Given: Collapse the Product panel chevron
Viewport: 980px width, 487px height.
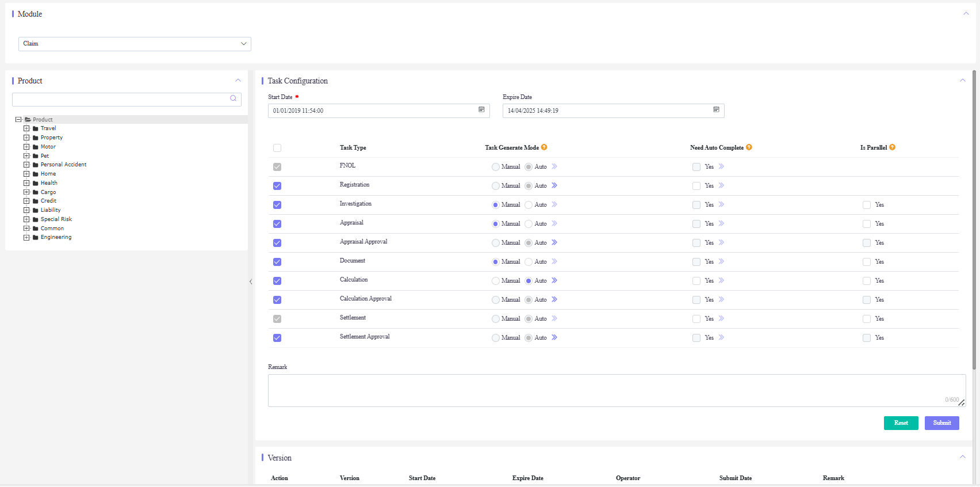Looking at the screenshot, I should (x=238, y=80).
